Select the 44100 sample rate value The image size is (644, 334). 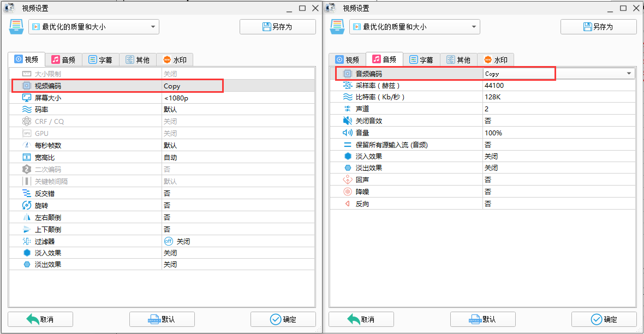[494, 86]
